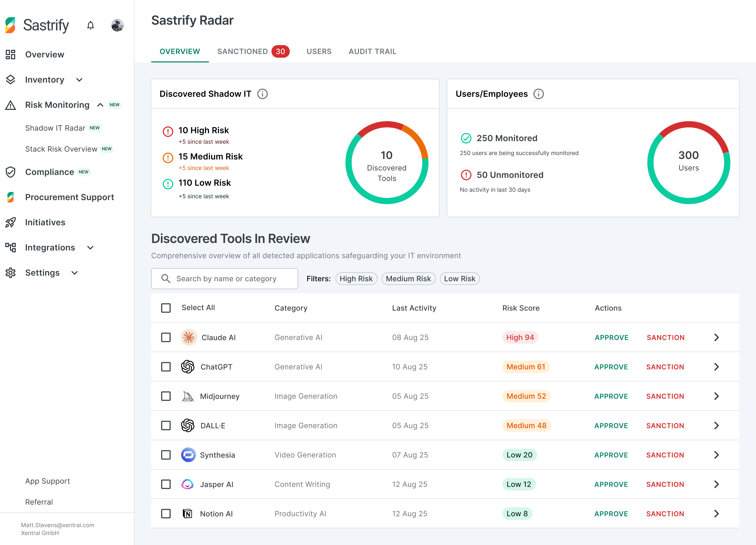
Task: Check the ChatGPT row checkbox
Action: pos(166,367)
